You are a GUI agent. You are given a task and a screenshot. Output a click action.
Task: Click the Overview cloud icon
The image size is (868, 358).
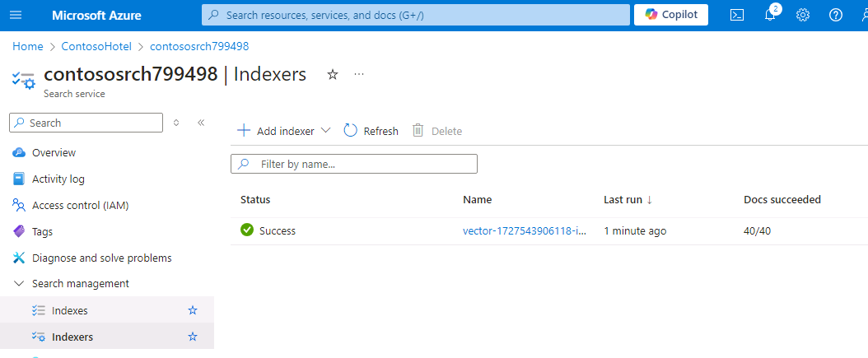tap(19, 153)
